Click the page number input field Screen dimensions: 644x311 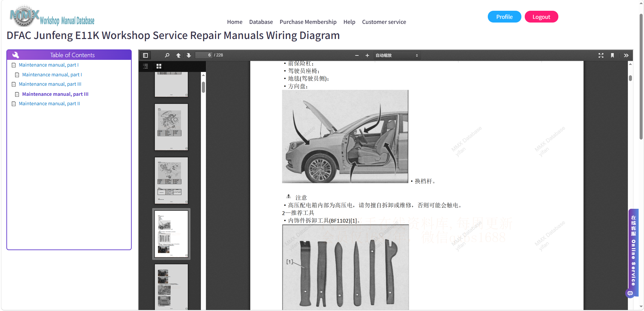[x=204, y=55]
